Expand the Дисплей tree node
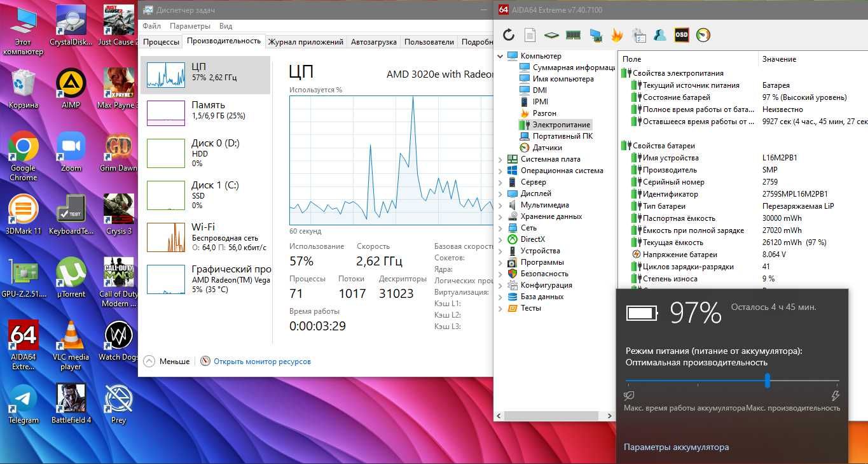Screen dimensions: 868x464 (500, 193)
